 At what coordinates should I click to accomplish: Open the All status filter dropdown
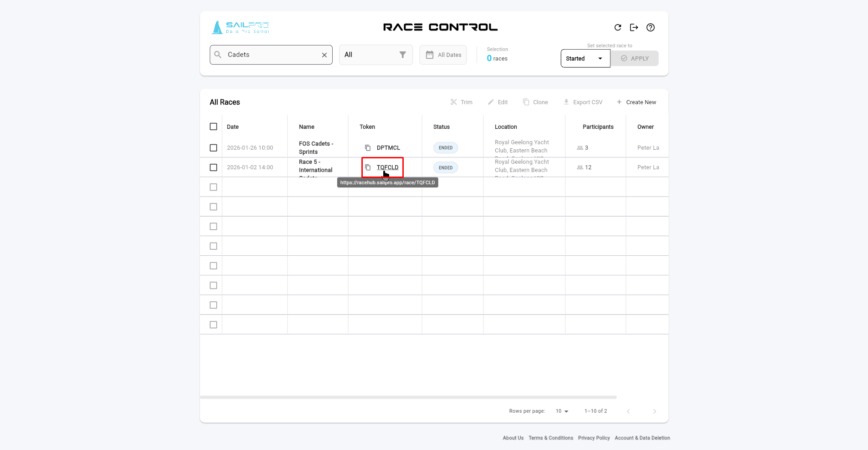pyautogui.click(x=376, y=55)
